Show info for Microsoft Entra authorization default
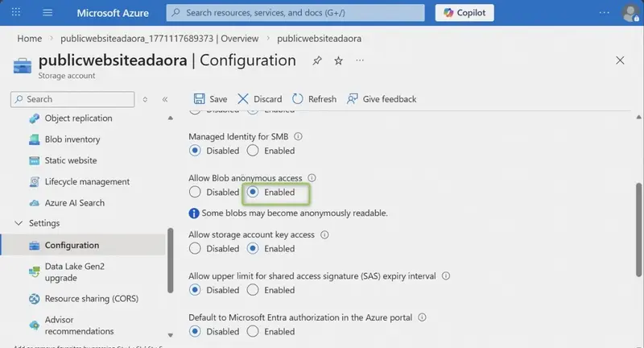 click(422, 317)
